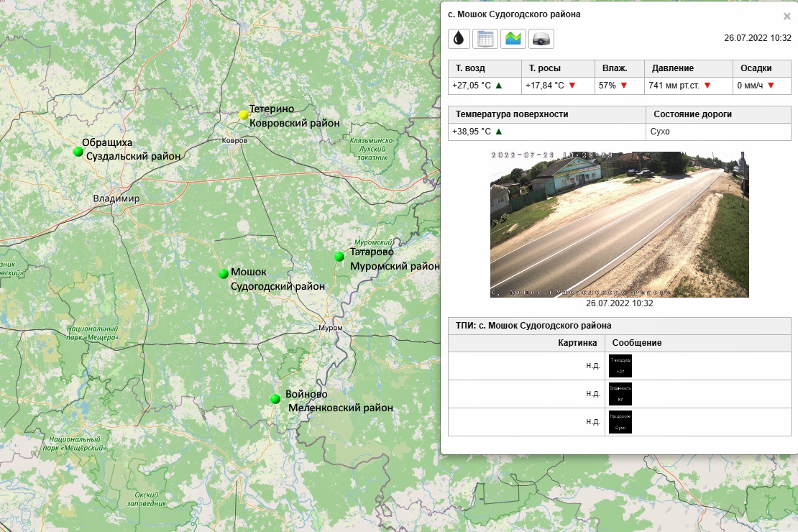Viewport: 798px width, 532px height.
Task: Click the Владимир city label on map
Action: (116, 198)
